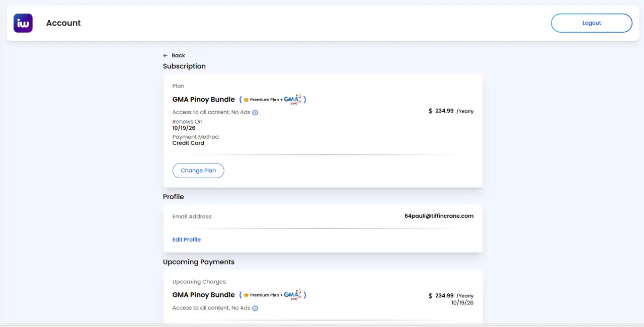The height and width of the screenshot is (327, 644).
Task: Click the Plan label in Subscription card
Action: pyautogui.click(x=178, y=86)
